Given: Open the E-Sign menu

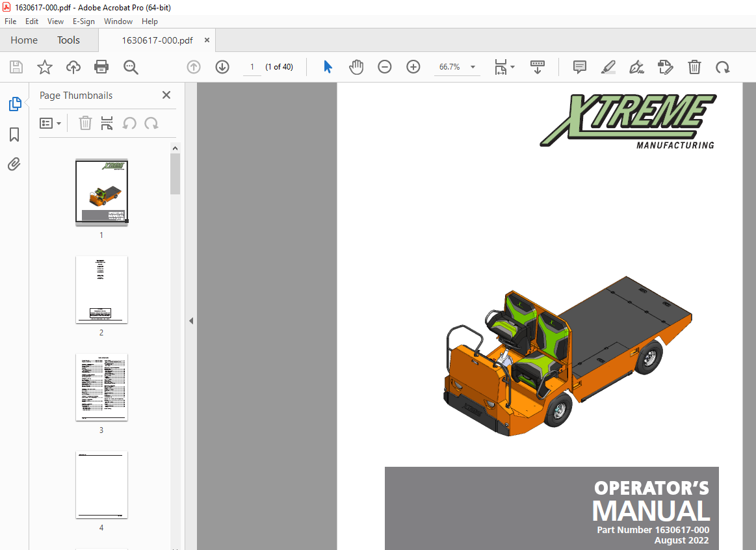Looking at the screenshot, I should tap(83, 21).
